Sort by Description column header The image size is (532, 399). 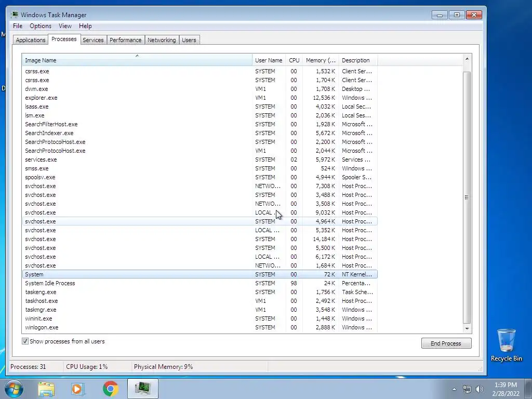(x=358, y=60)
